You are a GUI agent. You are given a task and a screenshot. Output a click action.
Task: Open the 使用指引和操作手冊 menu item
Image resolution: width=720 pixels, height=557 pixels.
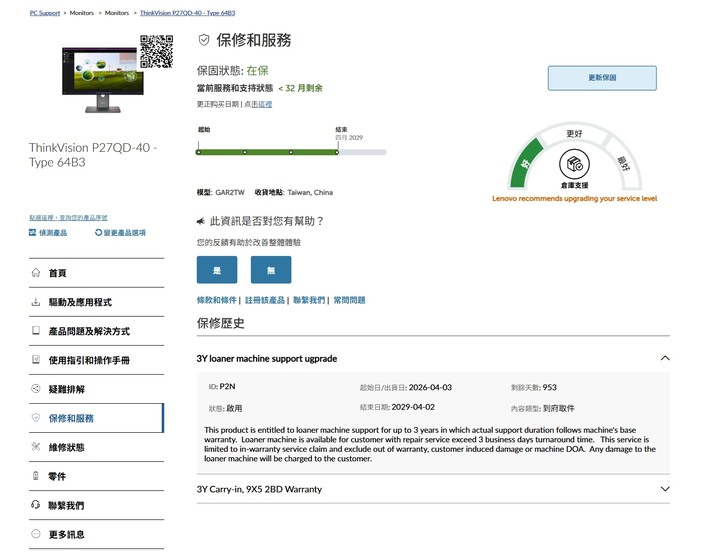[x=96, y=360]
